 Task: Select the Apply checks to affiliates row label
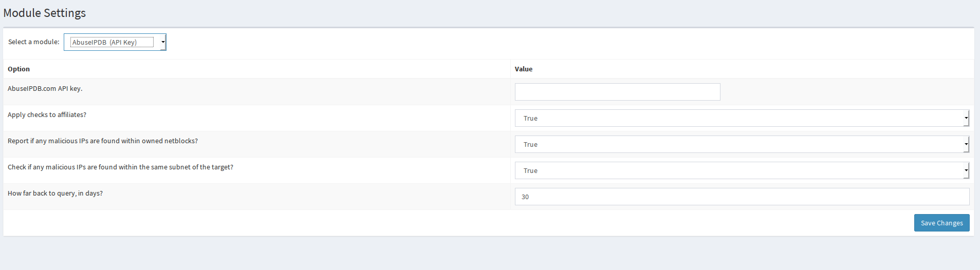(x=47, y=114)
